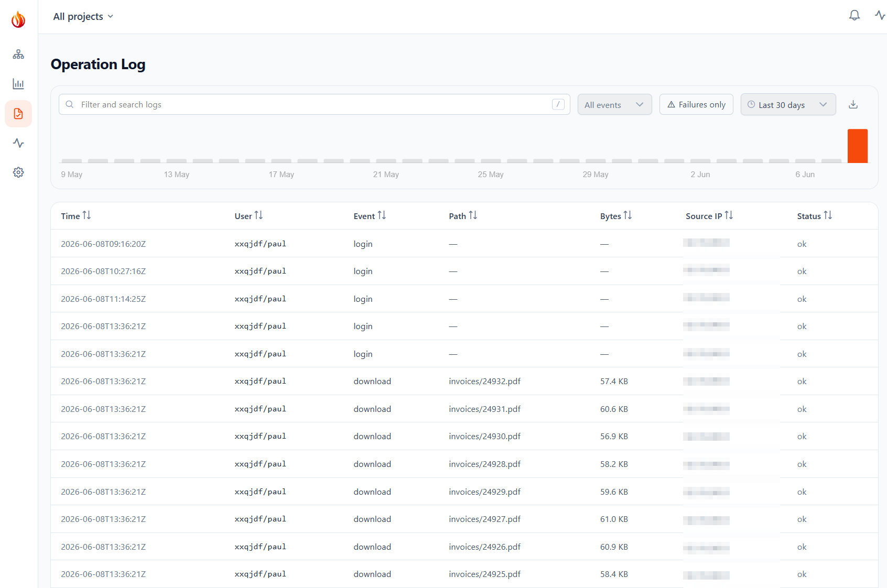
Task: Open the bar chart analytics sidebar icon
Action: tap(18, 84)
